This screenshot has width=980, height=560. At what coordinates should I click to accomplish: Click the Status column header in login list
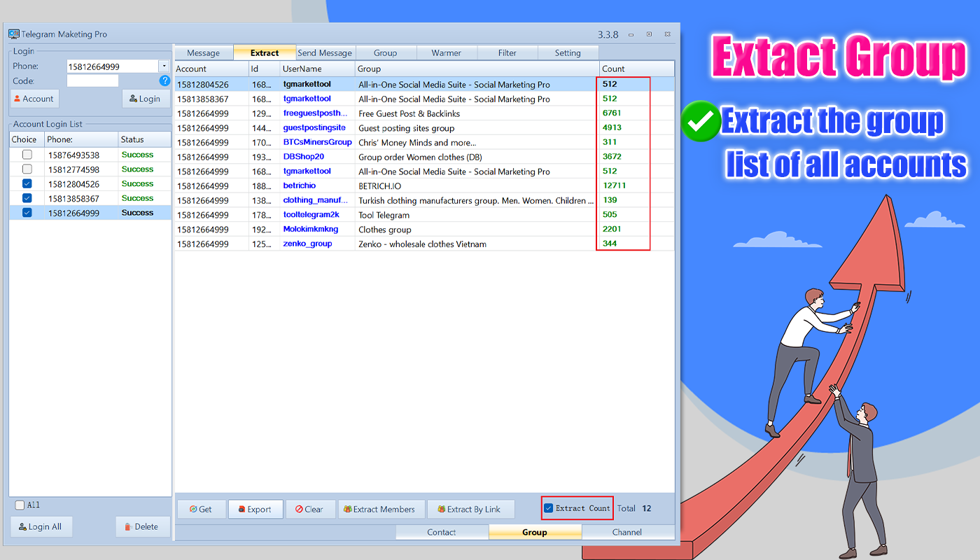click(144, 139)
